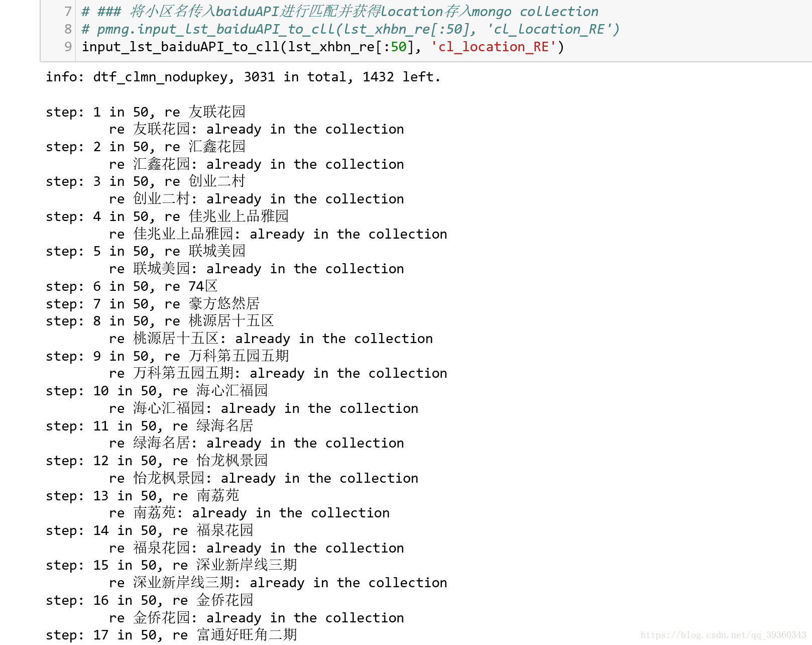
Task: Click output line 'step: 3 in 50, re 创业二村'
Action: 146,181
